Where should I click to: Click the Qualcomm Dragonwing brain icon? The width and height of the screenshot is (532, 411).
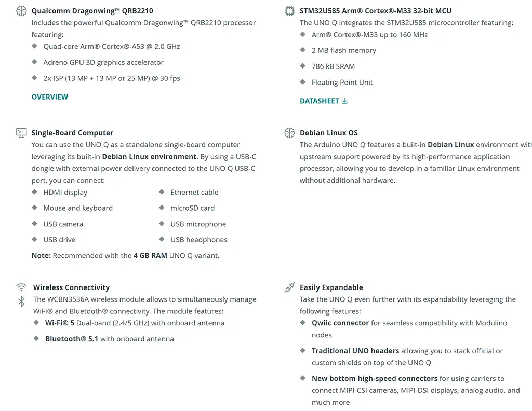tap(21, 11)
